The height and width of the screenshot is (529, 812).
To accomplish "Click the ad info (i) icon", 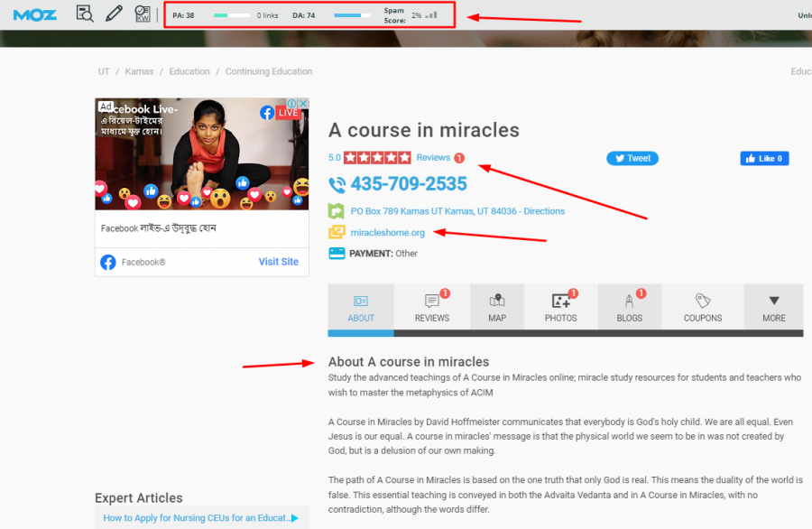I will pos(292,104).
